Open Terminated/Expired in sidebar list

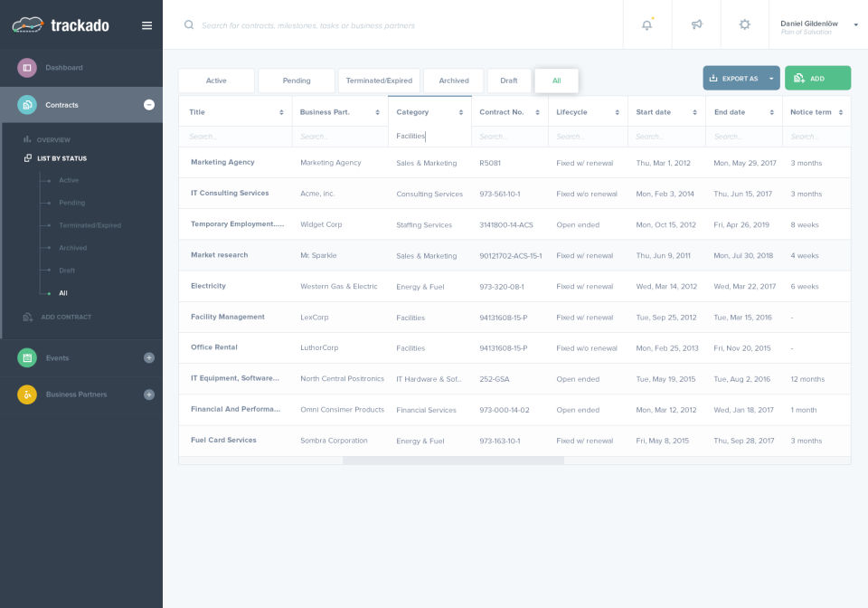[x=90, y=225]
